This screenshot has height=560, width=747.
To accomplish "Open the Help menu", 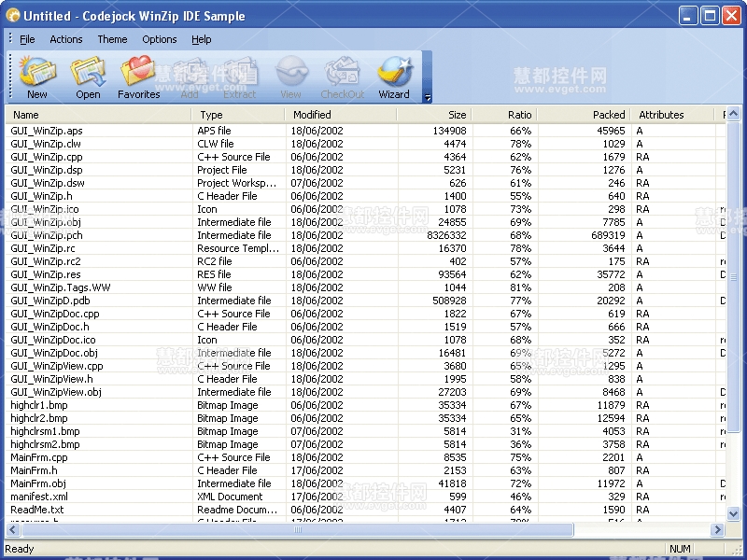I will [x=202, y=39].
